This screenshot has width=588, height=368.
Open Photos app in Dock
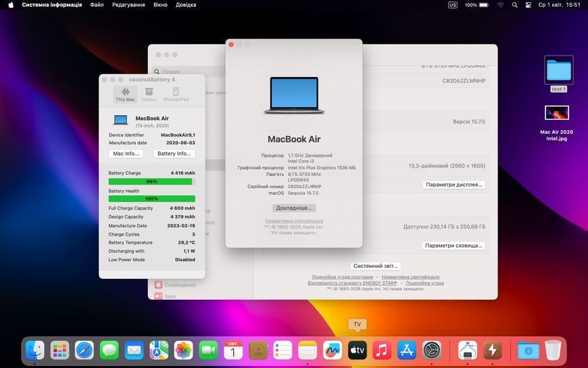[x=183, y=350]
